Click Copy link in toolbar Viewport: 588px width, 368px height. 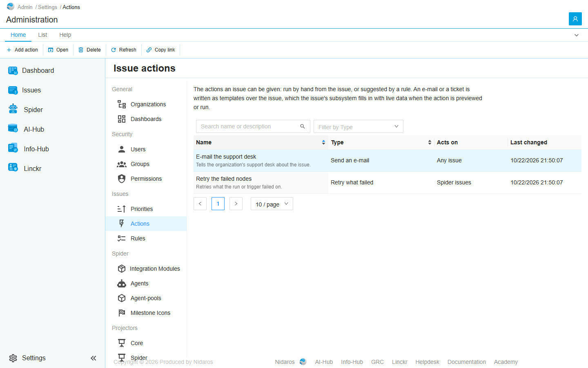(160, 50)
